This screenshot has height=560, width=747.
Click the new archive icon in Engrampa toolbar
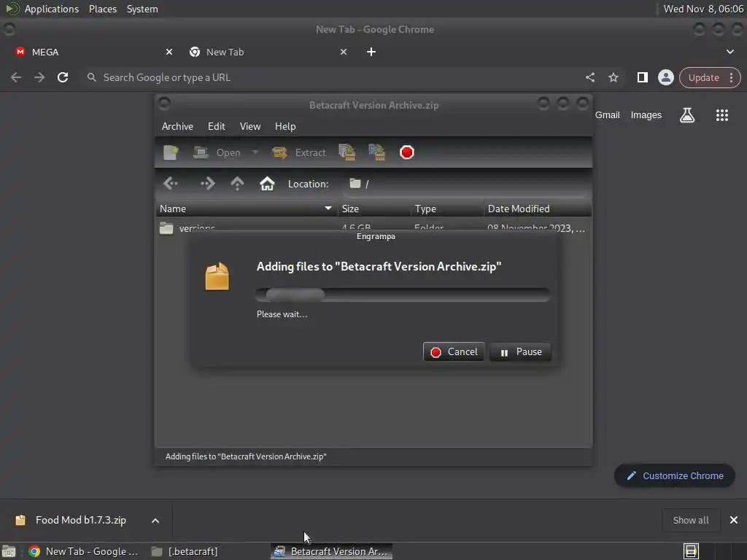(x=171, y=152)
